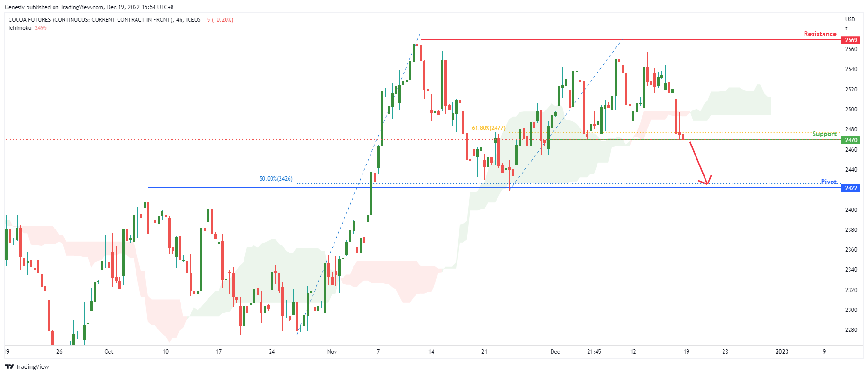Click the Oct date axis label
The height and width of the screenshot is (375, 868).
(x=108, y=352)
